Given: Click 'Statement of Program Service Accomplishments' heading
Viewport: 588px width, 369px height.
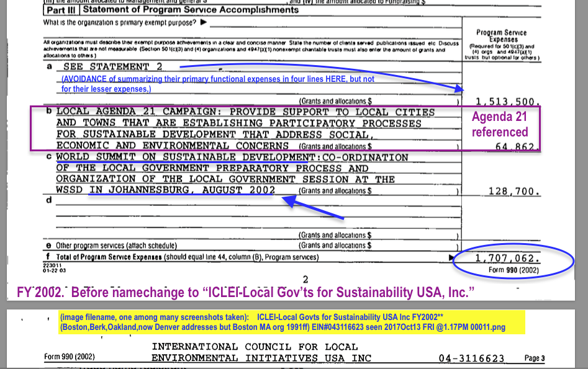Looking at the screenshot, I should click(191, 9).
